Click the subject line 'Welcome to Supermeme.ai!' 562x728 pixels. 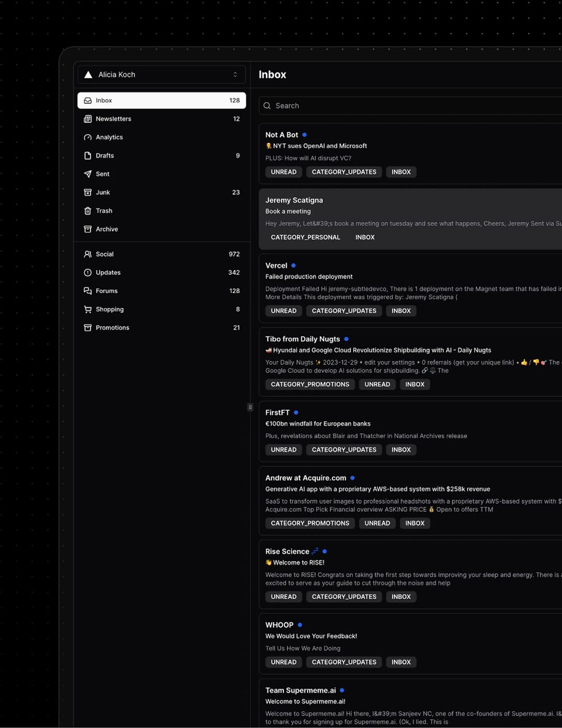pyautogui.click(x=305, y=702)
